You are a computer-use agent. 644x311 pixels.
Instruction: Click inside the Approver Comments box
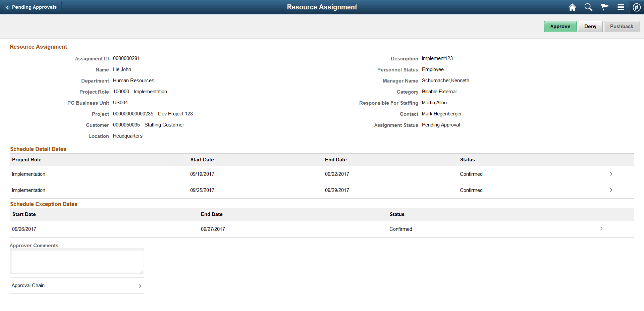(76, 261)
